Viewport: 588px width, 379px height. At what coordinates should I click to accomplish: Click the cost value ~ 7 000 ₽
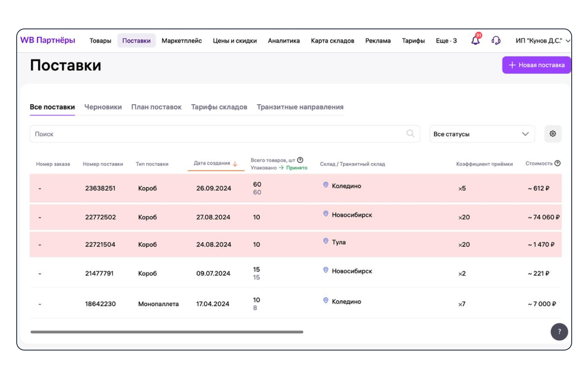(542, 304)
